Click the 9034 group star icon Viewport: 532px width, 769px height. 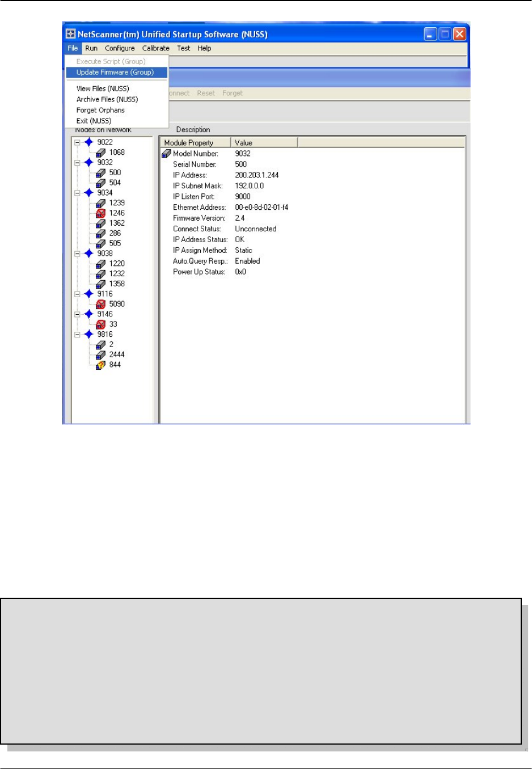(x=88, y=193)
